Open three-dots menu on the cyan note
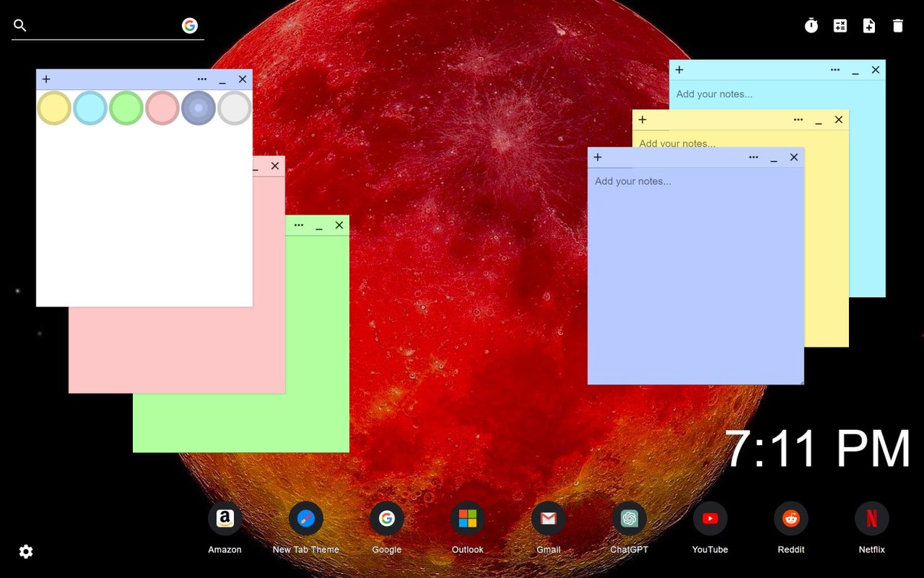Image resolution: width=924 pixels, height=578 pixels. (x=835, y=70)
